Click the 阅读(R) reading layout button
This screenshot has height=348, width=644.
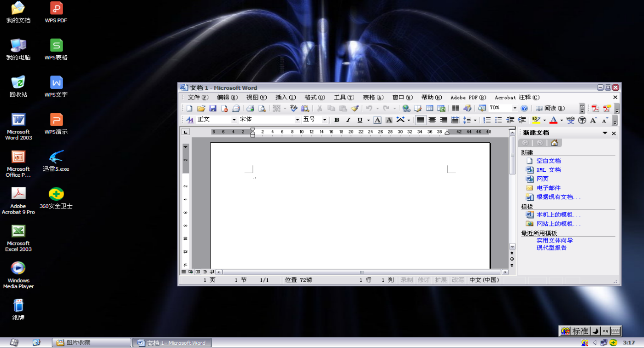[550, 108]
